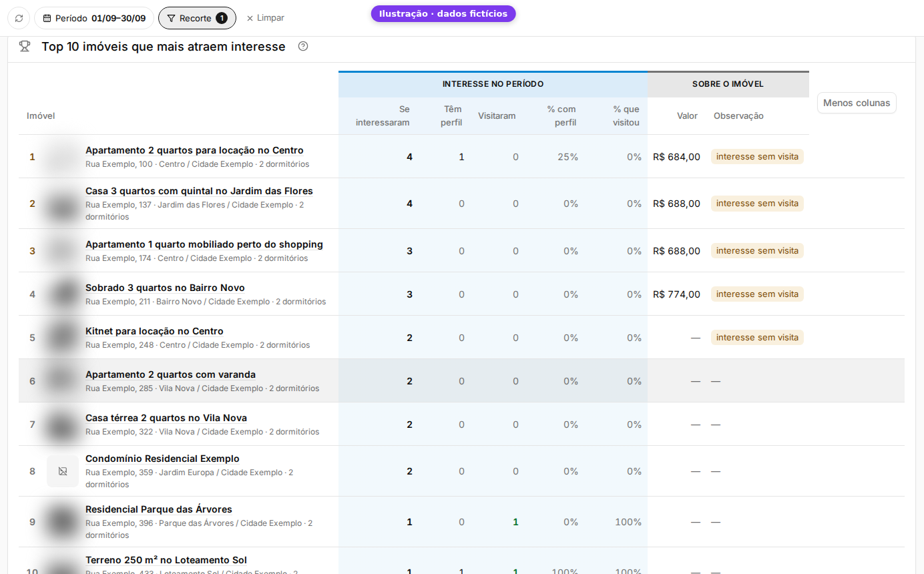
Task: Click the R$ 774,00 value cell
Action: pyautogui.click(x=676, y=294)
